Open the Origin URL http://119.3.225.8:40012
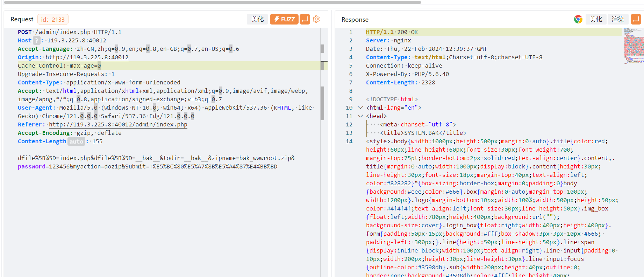The width and height of the screenshot is (644, 277). point(87,57)
